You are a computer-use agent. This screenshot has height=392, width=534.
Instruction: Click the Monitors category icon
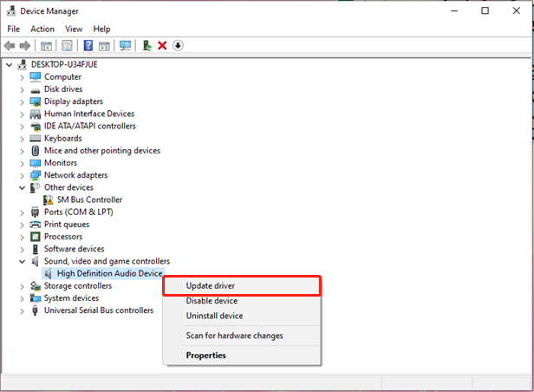click(35, 163)
